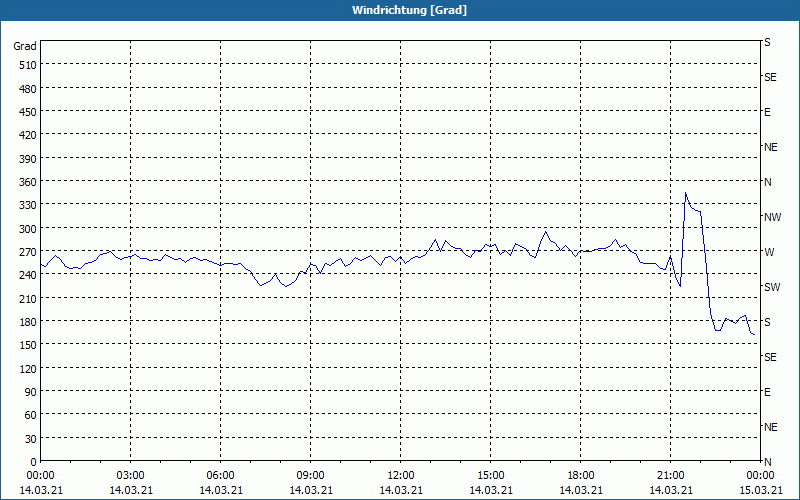Select the 390 y-axis value
Viewport: 800px width, 500px height.
28,159
